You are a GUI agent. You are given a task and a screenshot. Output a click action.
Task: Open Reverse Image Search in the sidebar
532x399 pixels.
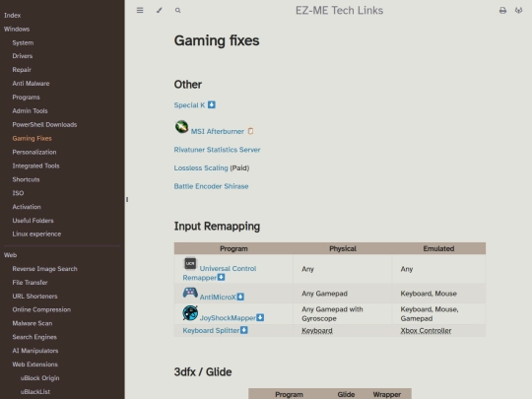pos(44,269)
